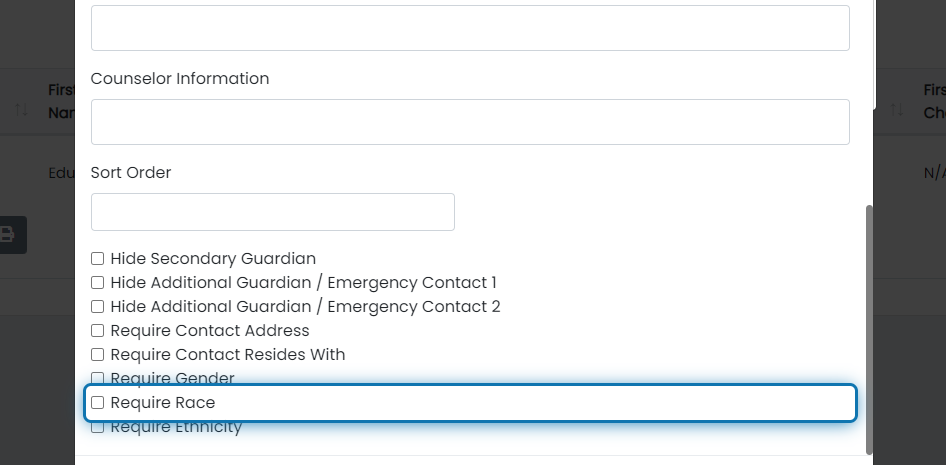Click the text field above Counselor Information
946x465 pixels.
470,28
